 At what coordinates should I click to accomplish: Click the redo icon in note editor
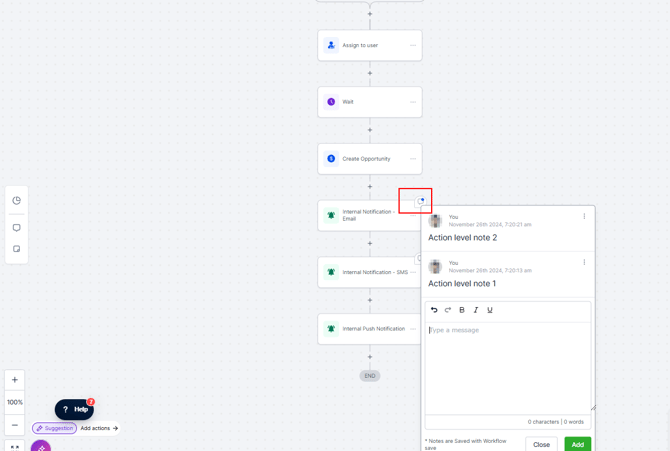click(x=448, y=310)
